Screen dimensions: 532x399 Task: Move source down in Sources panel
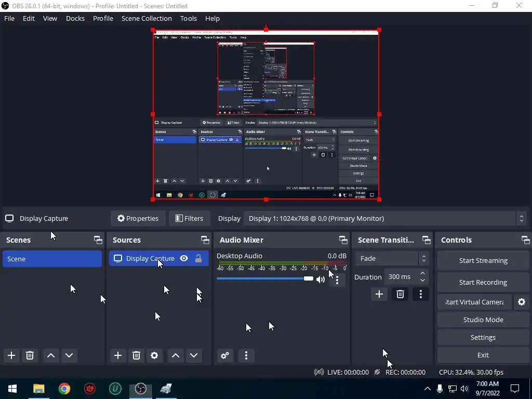pyautogui.click(x=194, y=355)
